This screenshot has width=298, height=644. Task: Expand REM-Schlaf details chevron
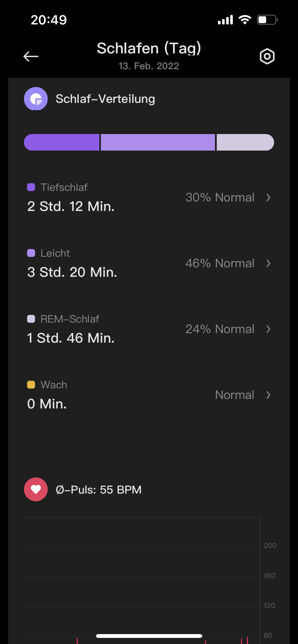click(x=268, y=329)
